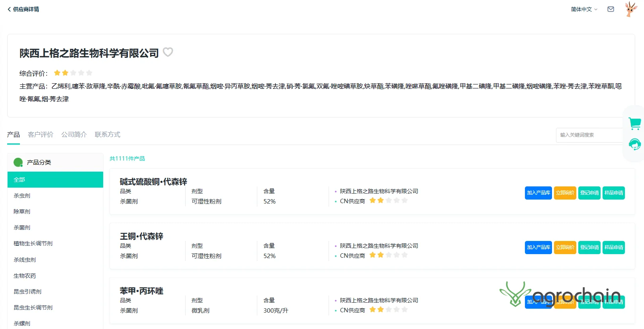This screenshot has height=329, width=644.
Task: Click supplier name in 碱式硫酸铜·代森锌 card
Action: [379, 191]
